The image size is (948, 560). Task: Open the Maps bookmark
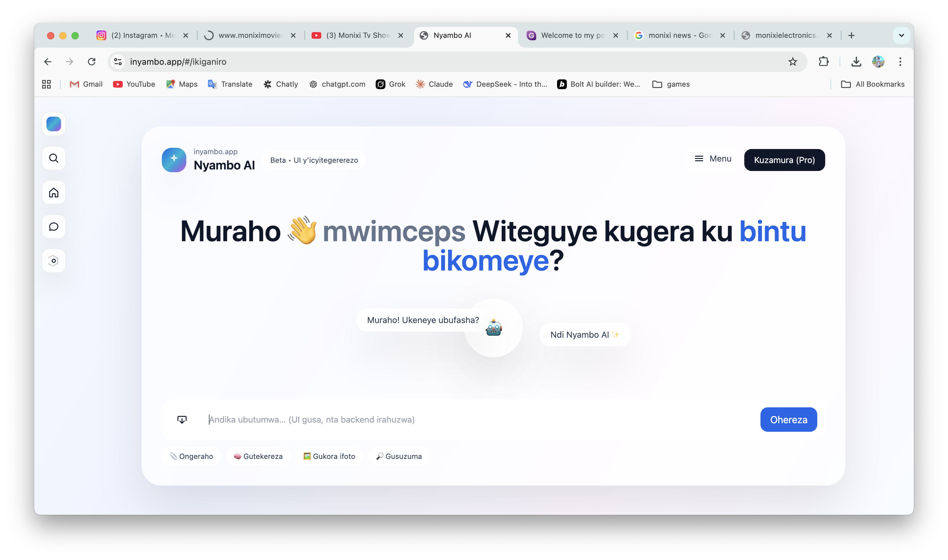[181, 84]
